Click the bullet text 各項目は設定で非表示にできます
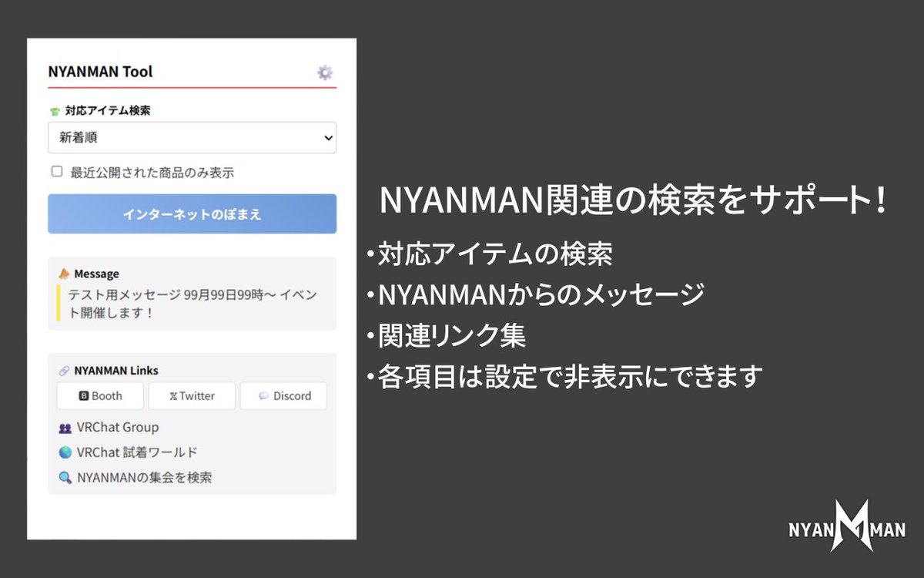Viewport: 924px width, 578px height. point(570,377)
